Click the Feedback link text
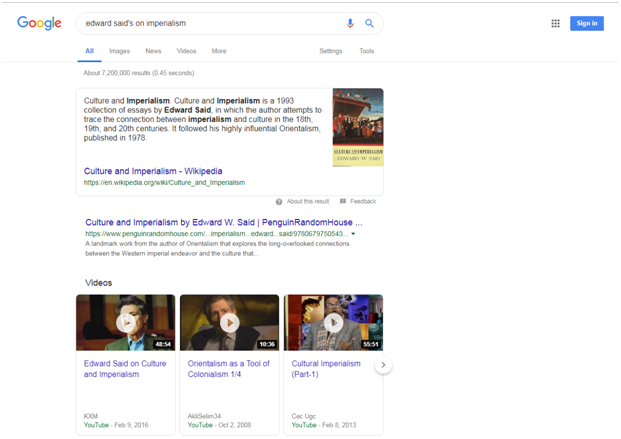 coord(363,202)
